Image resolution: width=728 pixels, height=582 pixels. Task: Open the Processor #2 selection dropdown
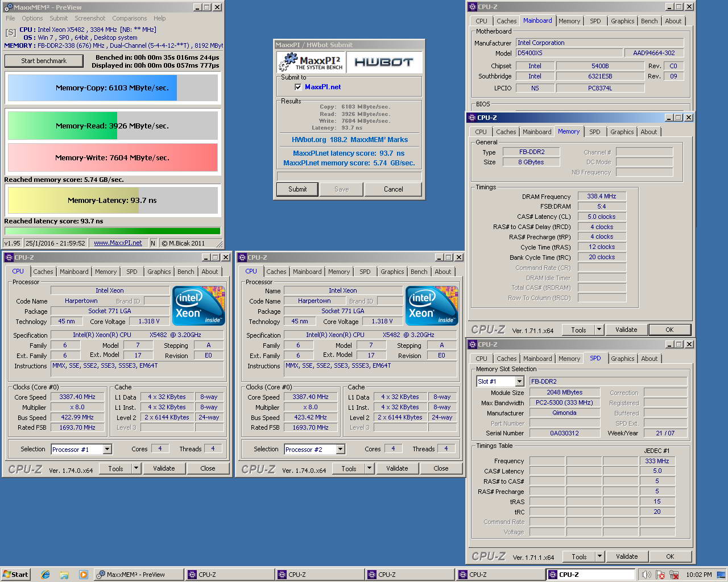341,450
